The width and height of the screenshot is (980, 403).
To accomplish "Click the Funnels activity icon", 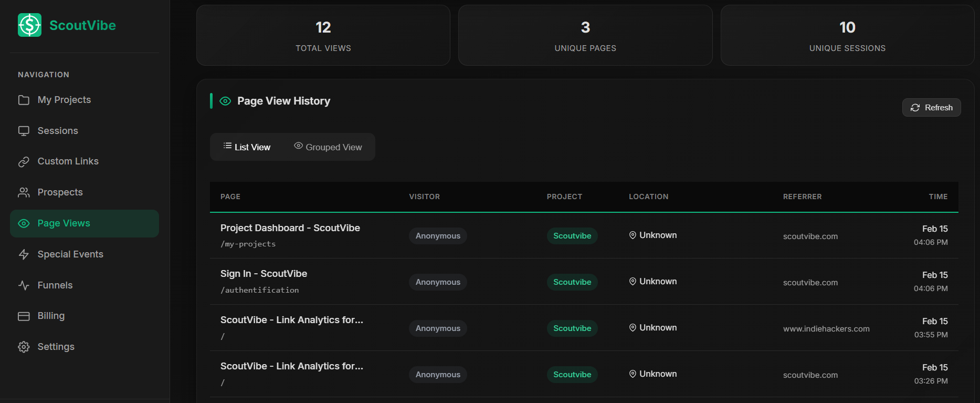I will click(x=24, y=285).
